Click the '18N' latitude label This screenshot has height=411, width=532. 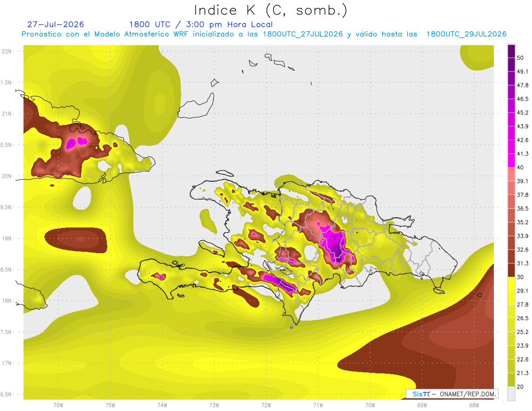click(7, 301)
